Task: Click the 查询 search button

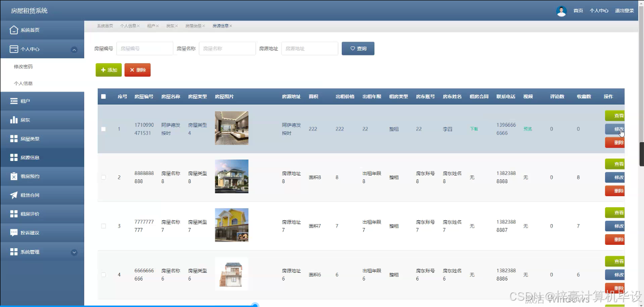Action: click(x=358, y=49)
